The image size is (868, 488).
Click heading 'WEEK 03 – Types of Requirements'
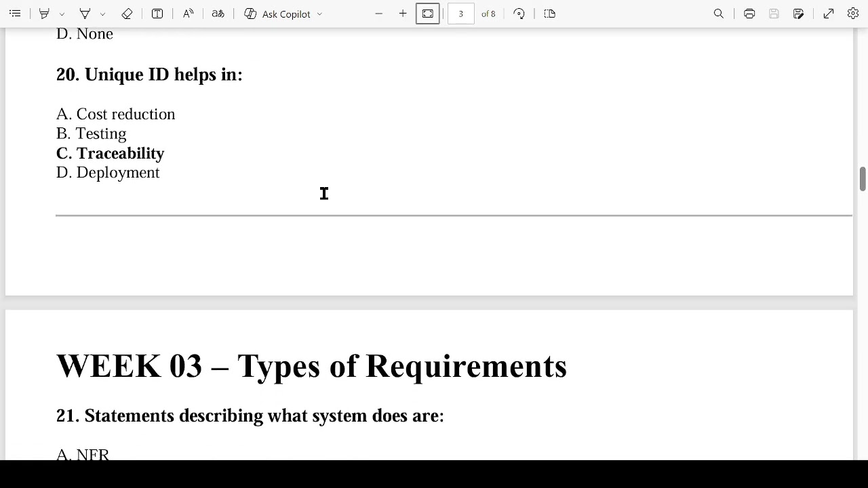pyautogui.click(x=311, y=366)
